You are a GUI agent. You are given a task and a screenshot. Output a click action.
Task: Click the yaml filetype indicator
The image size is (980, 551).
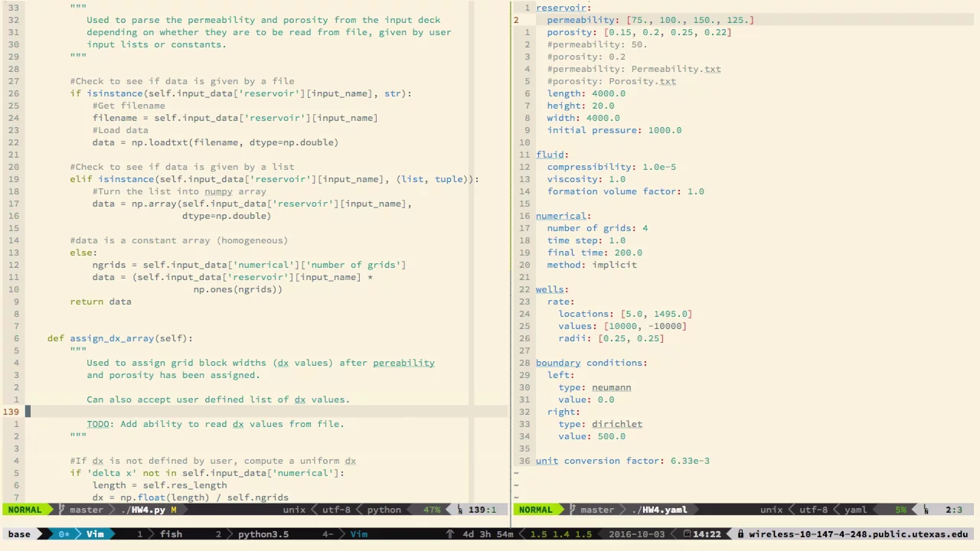point(855,510)
